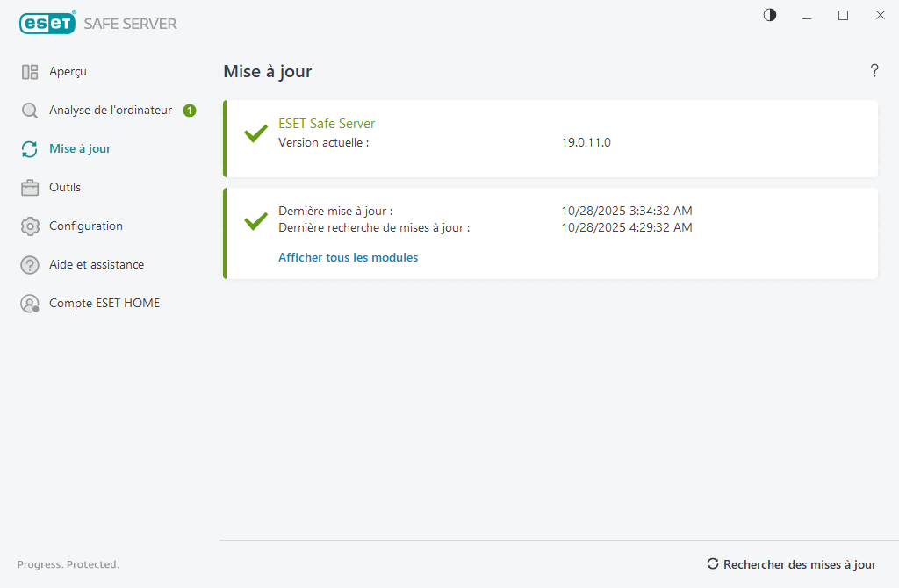Image resolution: width=899 pixels, height=588 pixels.
Task: Click the Mise à jour refresh icon in sidebar
Action: click(30, 149)
